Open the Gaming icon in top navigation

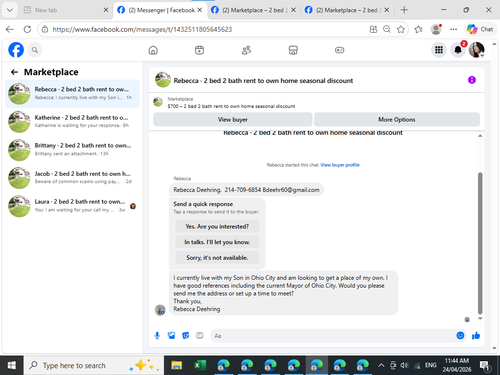tap(339, 50)
